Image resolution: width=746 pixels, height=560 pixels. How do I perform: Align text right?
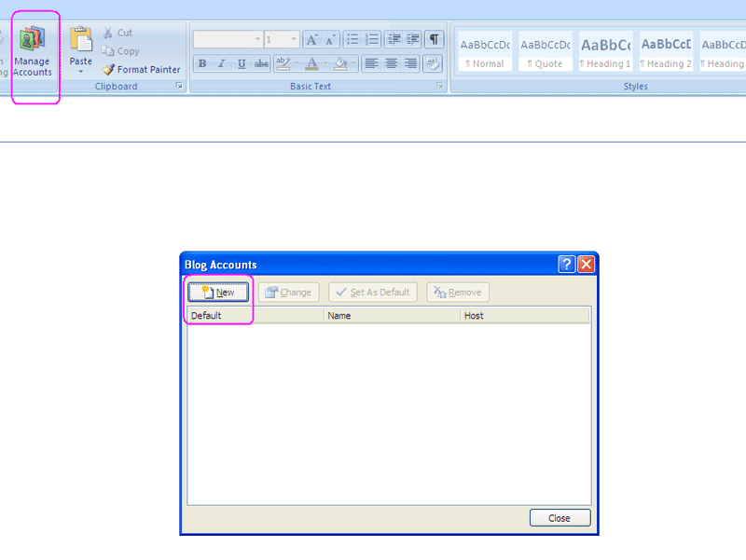tap(410, 63)
